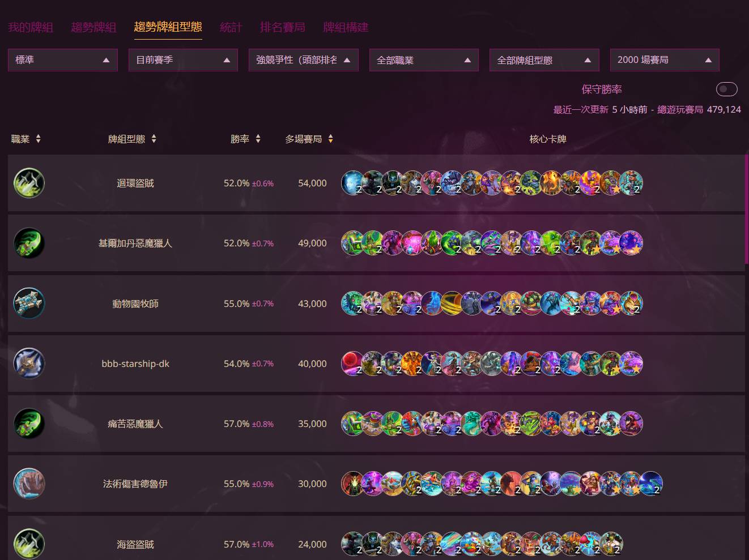749x560 pixels.
Task: Click 49,000 games of 基爾加丹惡魔獵人
Action: pyautogui.click(x=312, y=243)
